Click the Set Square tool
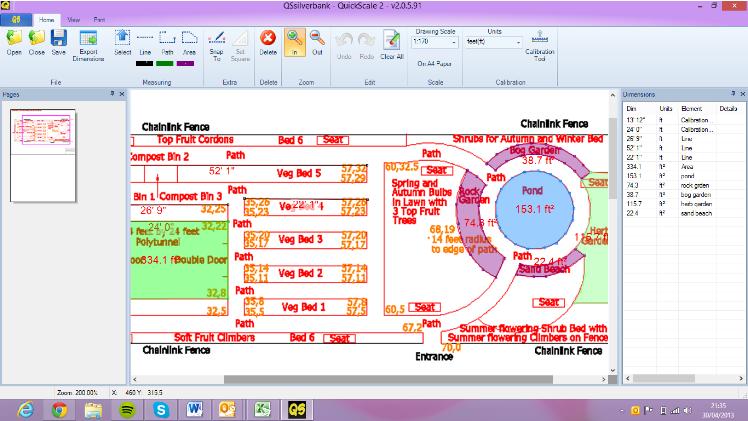 (240, 45)
